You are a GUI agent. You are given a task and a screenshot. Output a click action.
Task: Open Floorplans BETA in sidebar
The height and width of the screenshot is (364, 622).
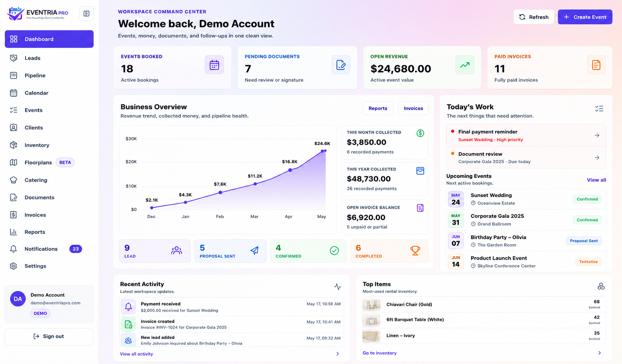pos(49,162)
